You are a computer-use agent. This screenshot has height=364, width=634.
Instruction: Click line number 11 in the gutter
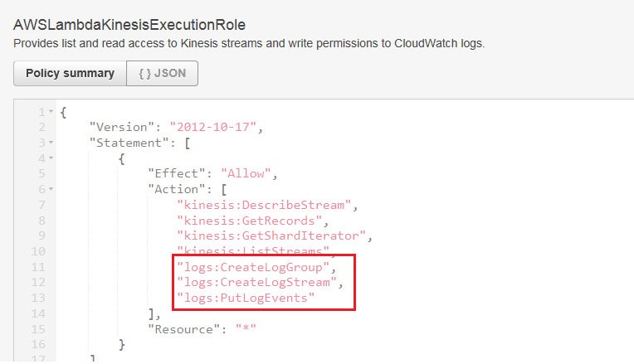click(38, 267)
